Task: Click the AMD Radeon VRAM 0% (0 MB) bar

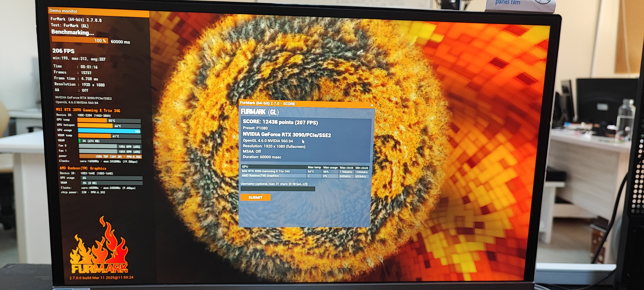Action: (x=112, y=183)
